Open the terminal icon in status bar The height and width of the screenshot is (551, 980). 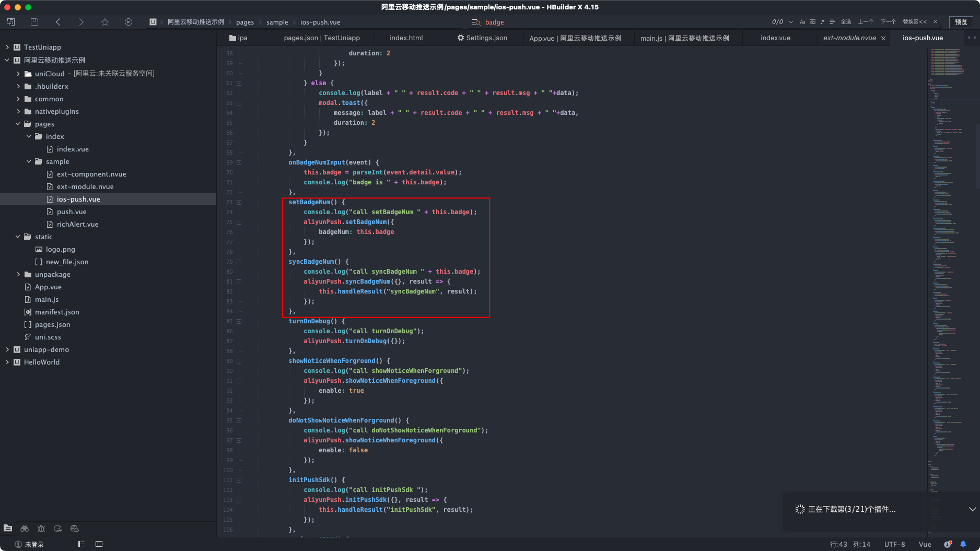pos(99,544)
